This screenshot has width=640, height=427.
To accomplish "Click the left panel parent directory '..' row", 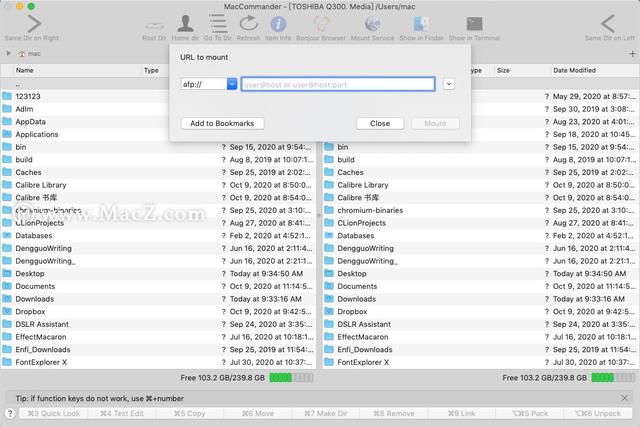I will 85,84.
